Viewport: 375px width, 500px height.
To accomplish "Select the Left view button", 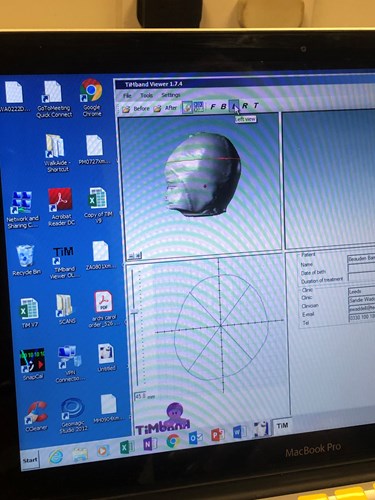I will tap(234, 106).
